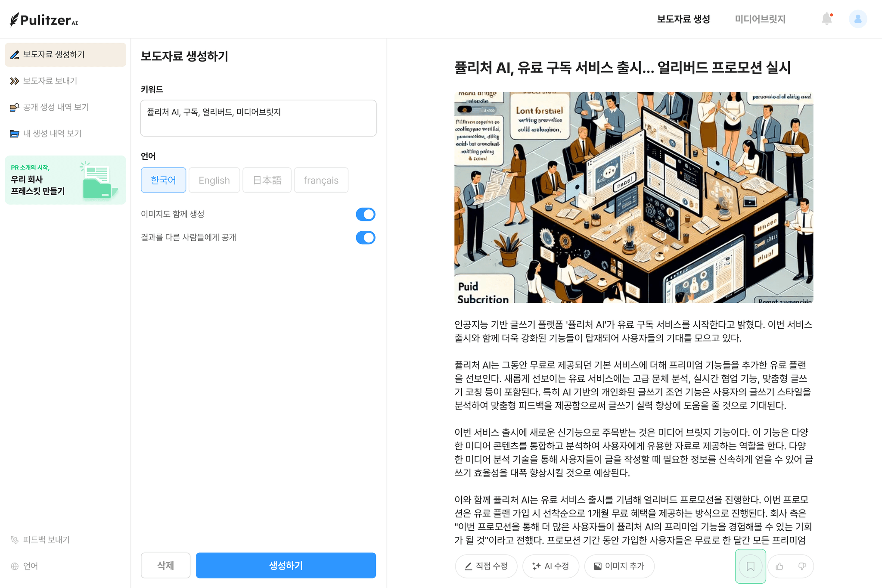Click the 공개 생성 내역 보기 sidebar icon
Screen dimensions: 882x588
tap(14, 106)
